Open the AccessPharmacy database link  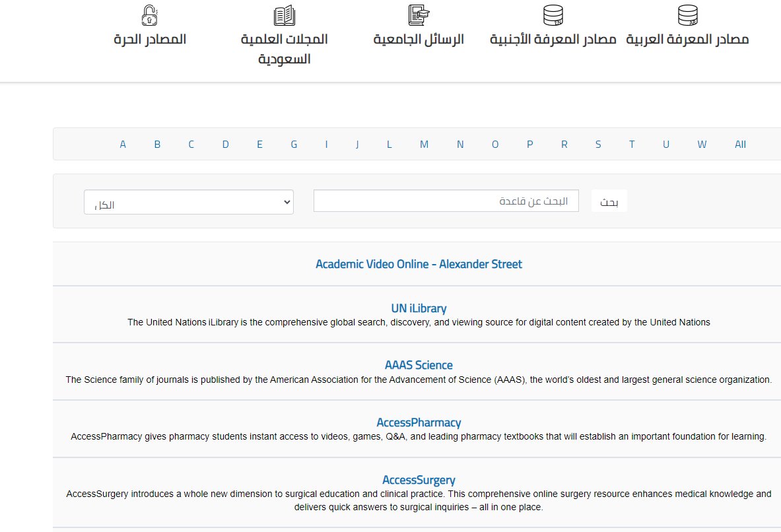419,422
